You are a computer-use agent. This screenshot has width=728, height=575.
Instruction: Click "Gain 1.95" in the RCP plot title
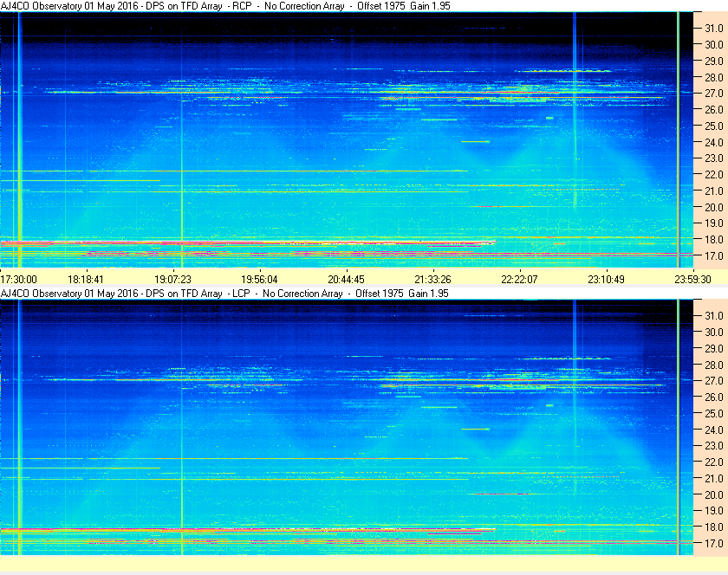pyautogui.click(x=430, y=6)
